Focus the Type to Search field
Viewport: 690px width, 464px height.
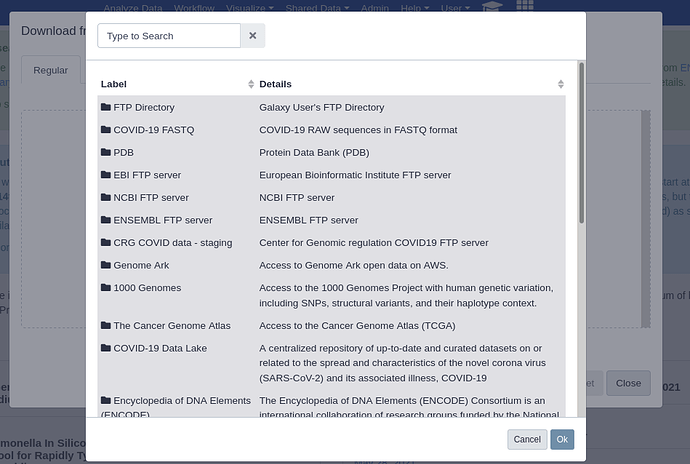click(169, 36)
